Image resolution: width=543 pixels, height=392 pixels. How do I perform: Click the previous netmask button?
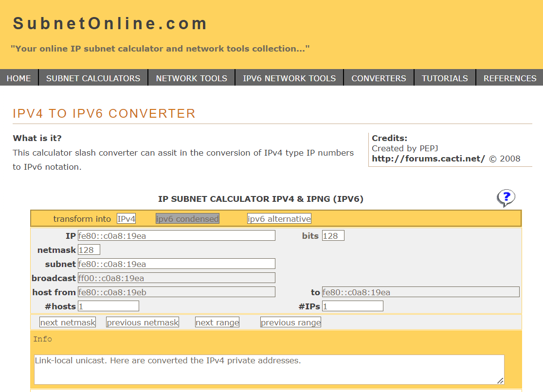pyautogui.click(x=143, y=322)
